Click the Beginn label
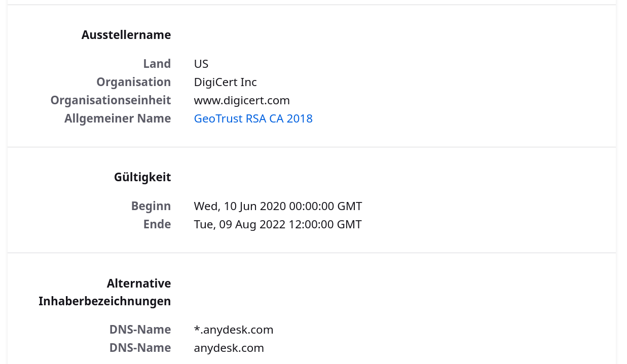The height and width of the screenshot is (364, 627). coord(151,206)
